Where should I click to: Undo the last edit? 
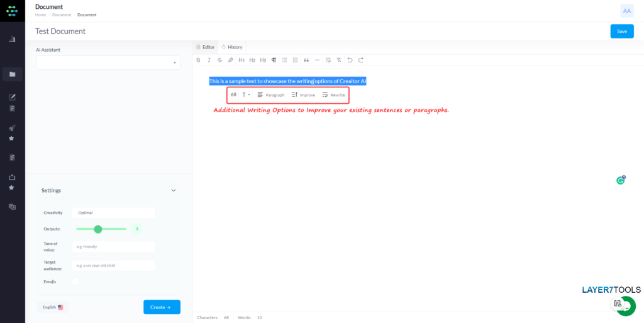point(350,60)
